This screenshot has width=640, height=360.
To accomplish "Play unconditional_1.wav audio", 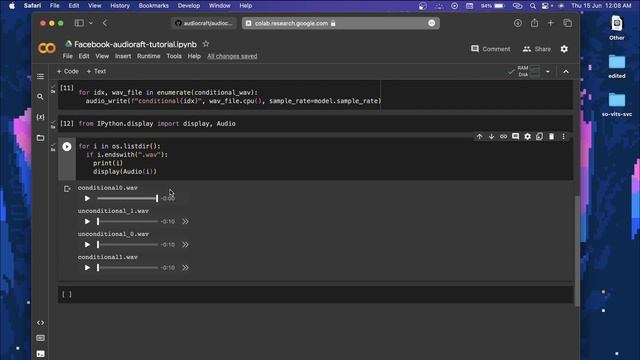I will [x=87, y=222].
